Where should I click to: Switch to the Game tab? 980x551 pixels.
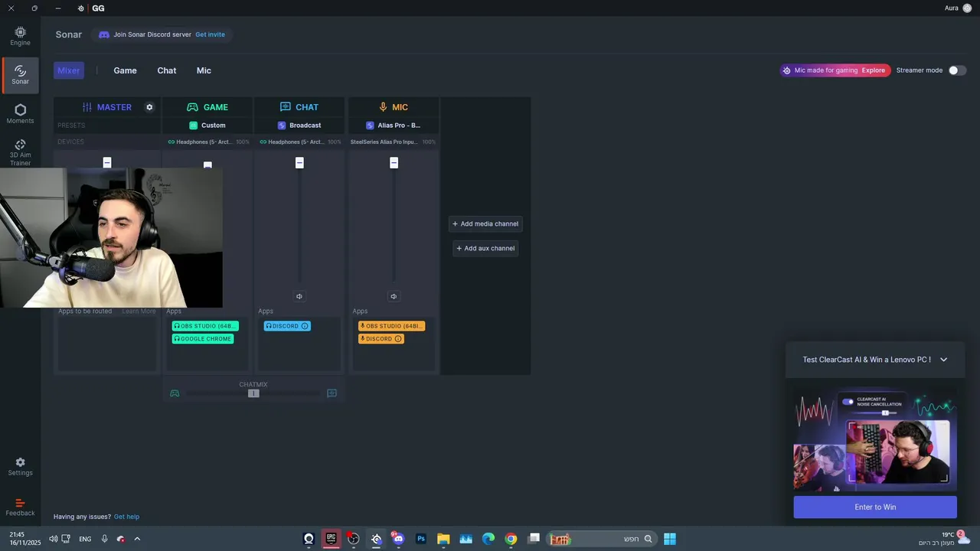pos(126,70)
